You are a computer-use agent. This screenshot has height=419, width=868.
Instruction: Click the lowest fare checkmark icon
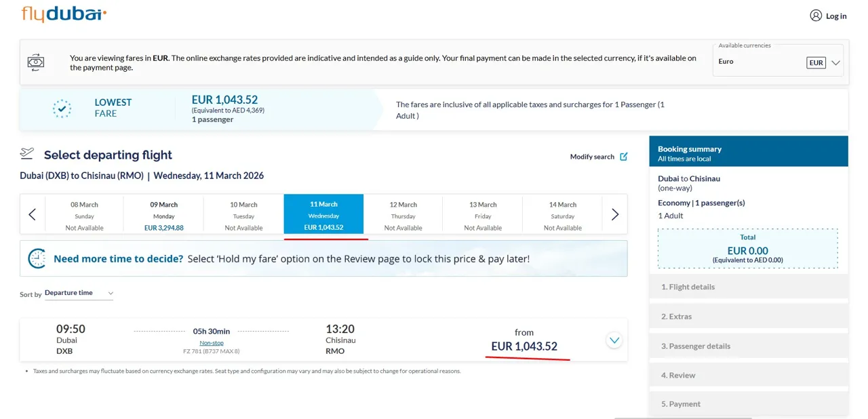point(62,108)
